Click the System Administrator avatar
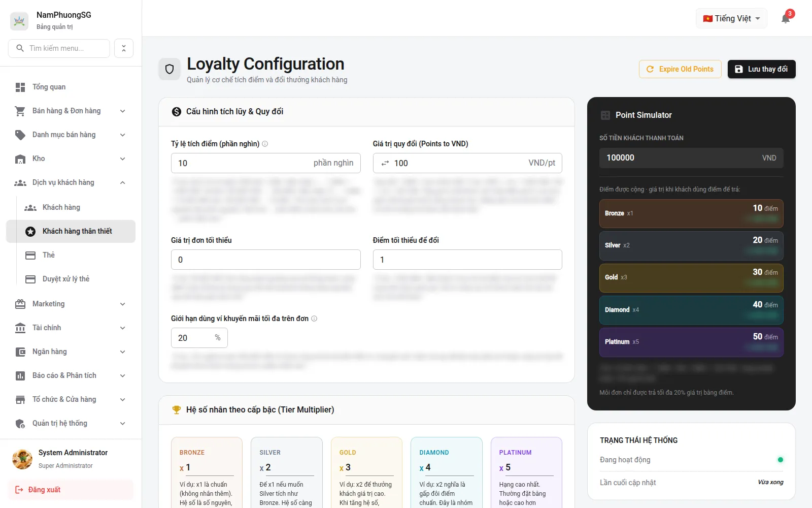The image size is (812, 508). tap(22, 459)
